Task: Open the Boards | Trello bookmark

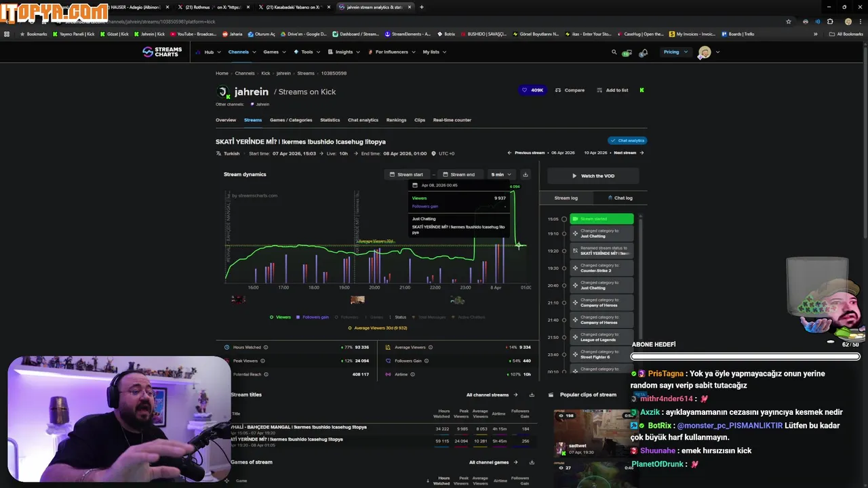Action: click(737, 34)
